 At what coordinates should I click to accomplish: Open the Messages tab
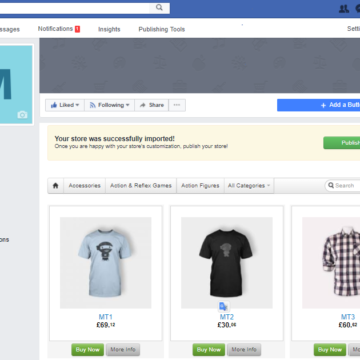[9, 29]
